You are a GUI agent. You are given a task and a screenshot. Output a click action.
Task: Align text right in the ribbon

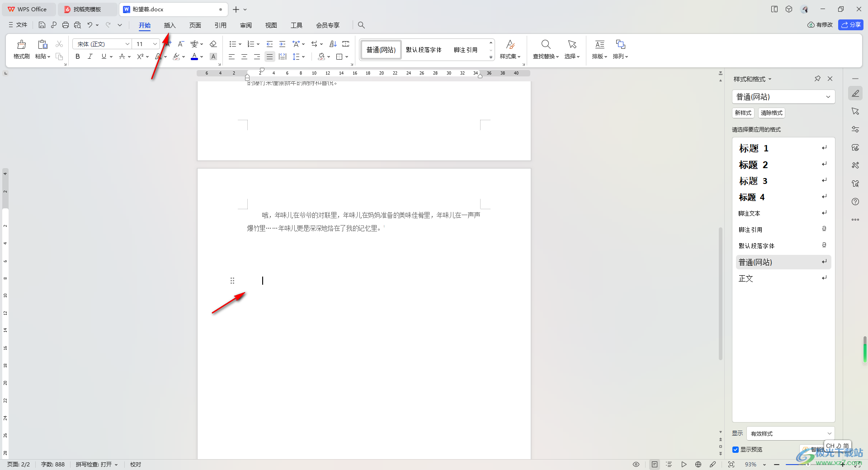[257, 56]
